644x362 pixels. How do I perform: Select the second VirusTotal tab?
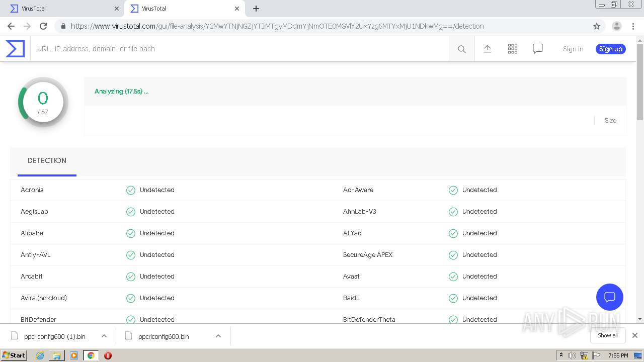click(185, 9)
